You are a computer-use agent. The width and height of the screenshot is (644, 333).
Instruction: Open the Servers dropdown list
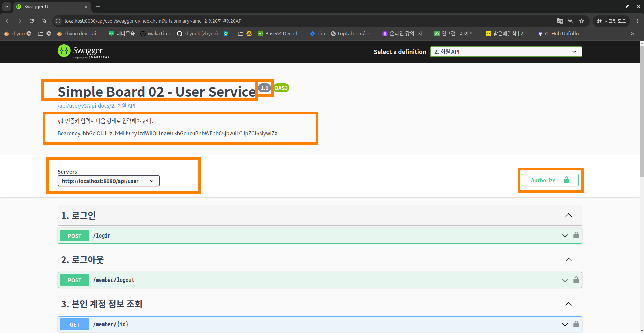(x=108, y=181)
